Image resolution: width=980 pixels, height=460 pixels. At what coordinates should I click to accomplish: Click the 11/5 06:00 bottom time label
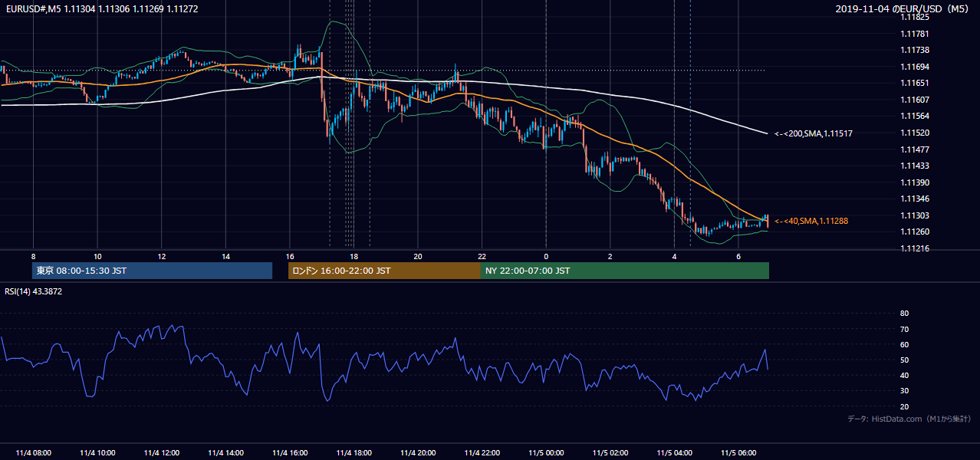[x=738, y=453]
